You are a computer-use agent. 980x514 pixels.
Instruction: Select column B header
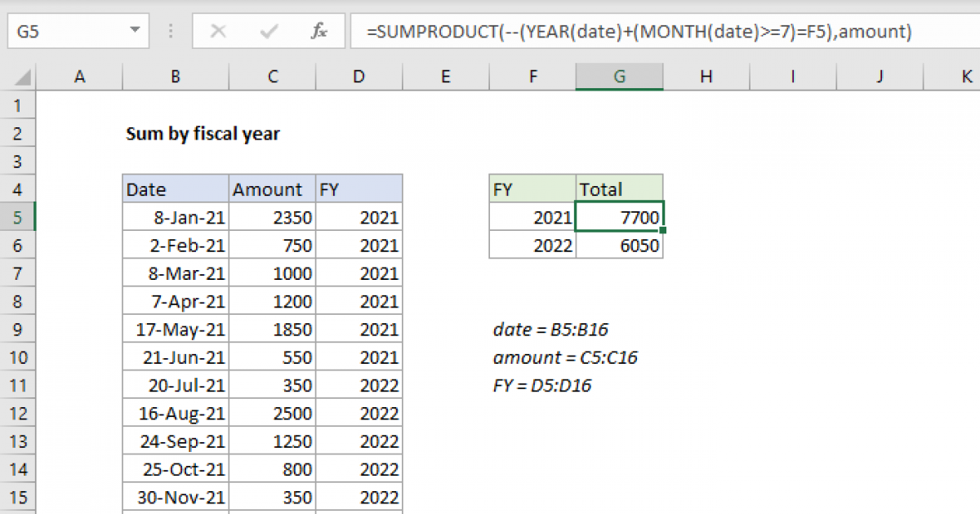(x=175, y=76)
